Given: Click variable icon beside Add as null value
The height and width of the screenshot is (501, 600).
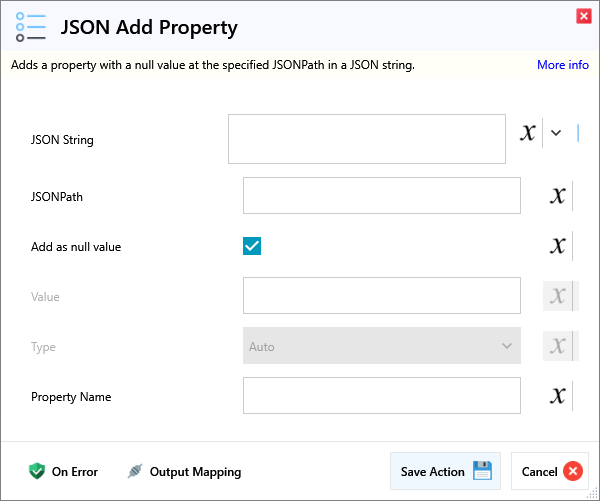Looking at the screenshot, I should click(558, 246).
